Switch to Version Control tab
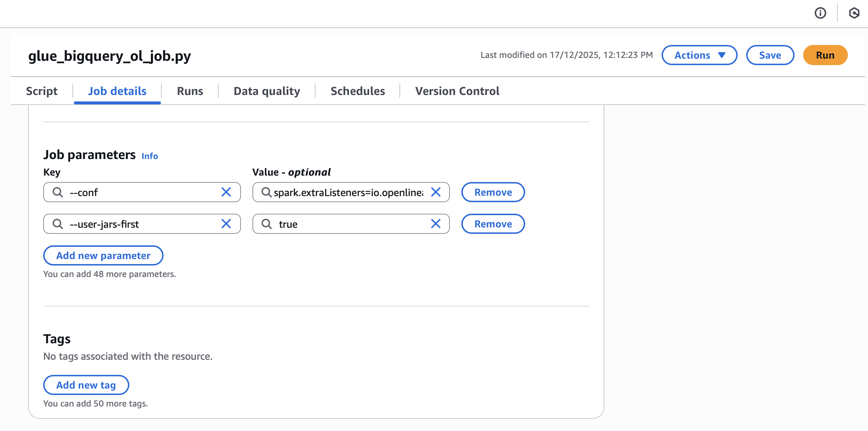 pyautogui.click(x=457, y=91)
